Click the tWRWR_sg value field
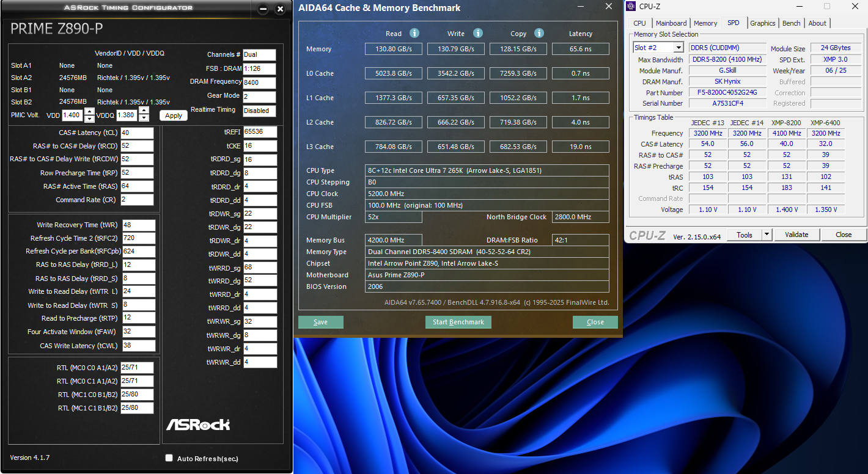 tap(260, 321)
